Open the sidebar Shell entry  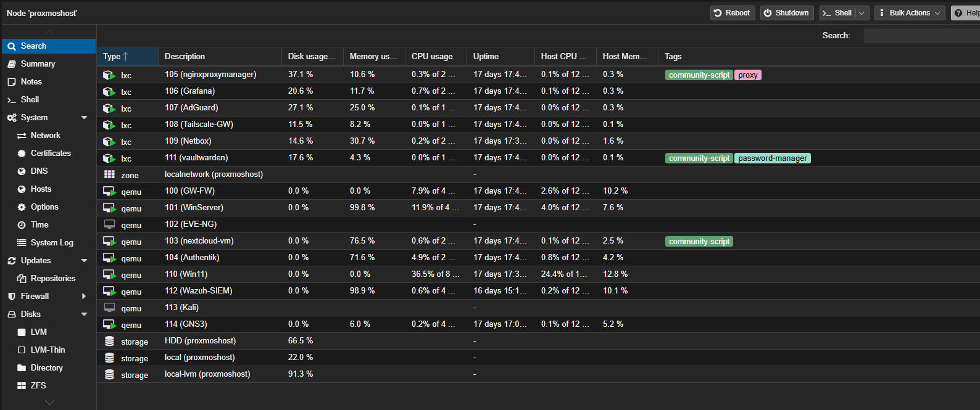pyautogui.click(x=49, y=99)
